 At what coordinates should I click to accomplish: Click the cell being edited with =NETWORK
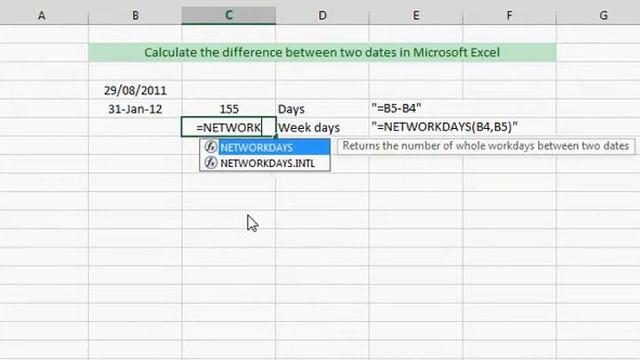click(x=229, y=127)
